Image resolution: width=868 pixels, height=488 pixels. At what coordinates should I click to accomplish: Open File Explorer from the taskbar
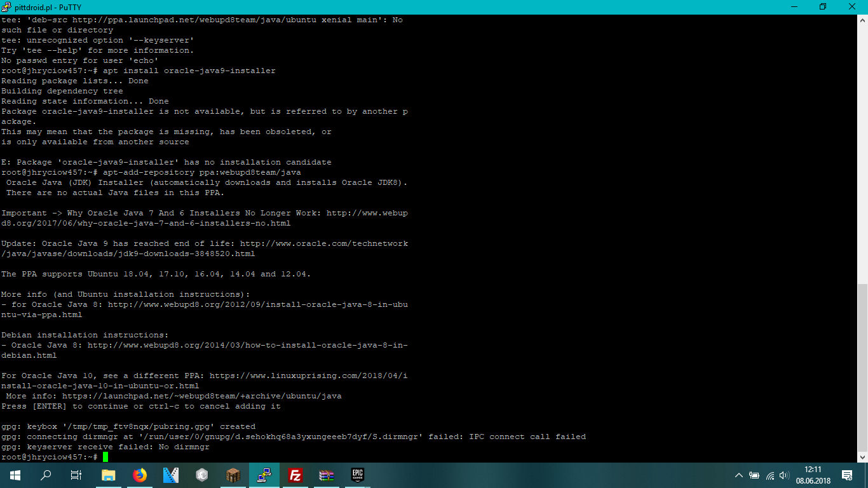coord(109,475)
